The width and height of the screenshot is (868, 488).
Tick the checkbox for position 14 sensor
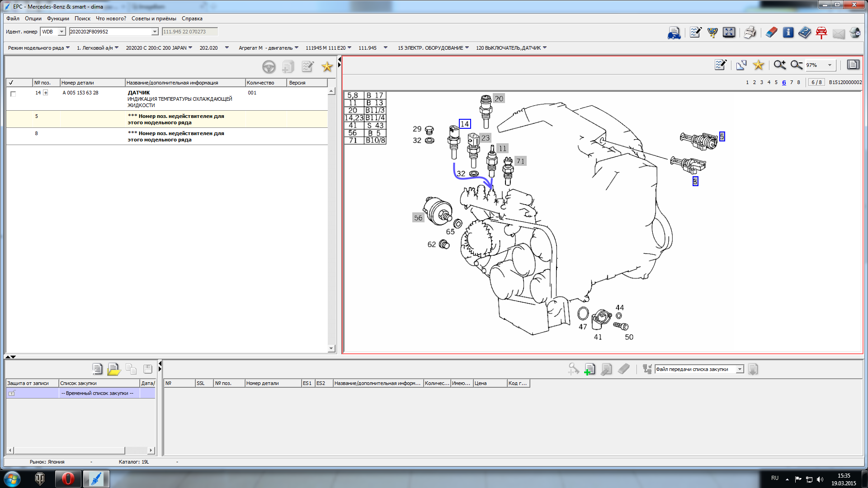pyautogui.click(x=13, y=94)
